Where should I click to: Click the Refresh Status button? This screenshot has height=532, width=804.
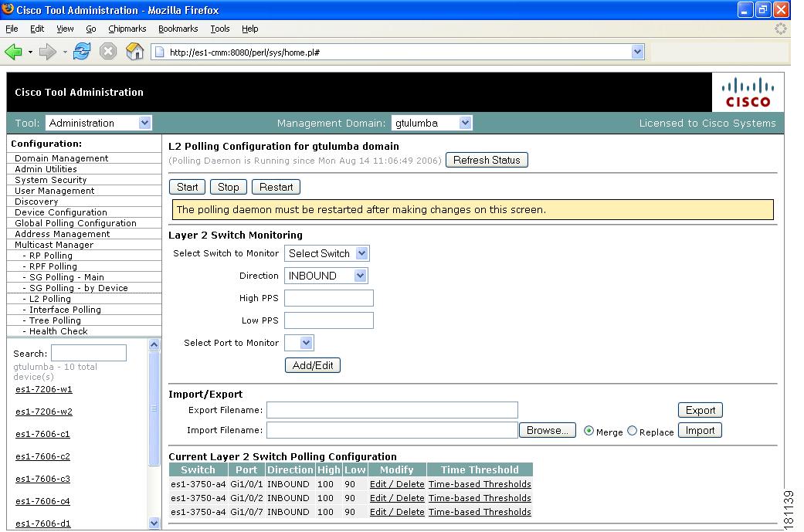(x=487, y=160)
